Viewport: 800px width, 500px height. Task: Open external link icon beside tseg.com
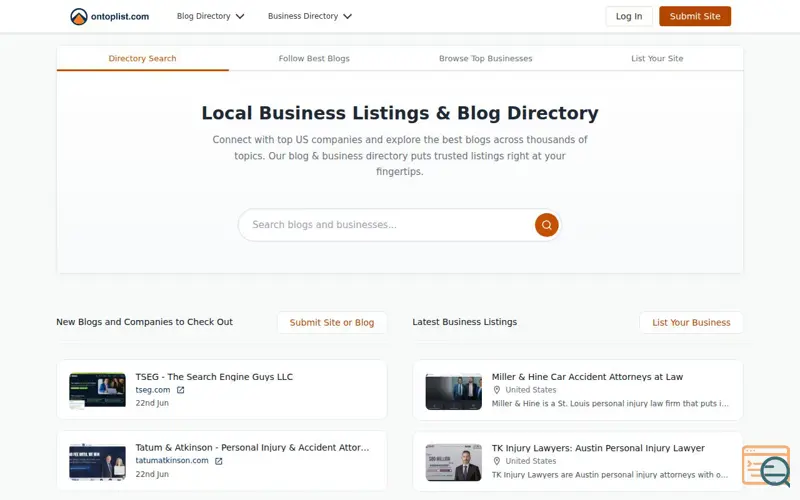(x=180, y=390)
